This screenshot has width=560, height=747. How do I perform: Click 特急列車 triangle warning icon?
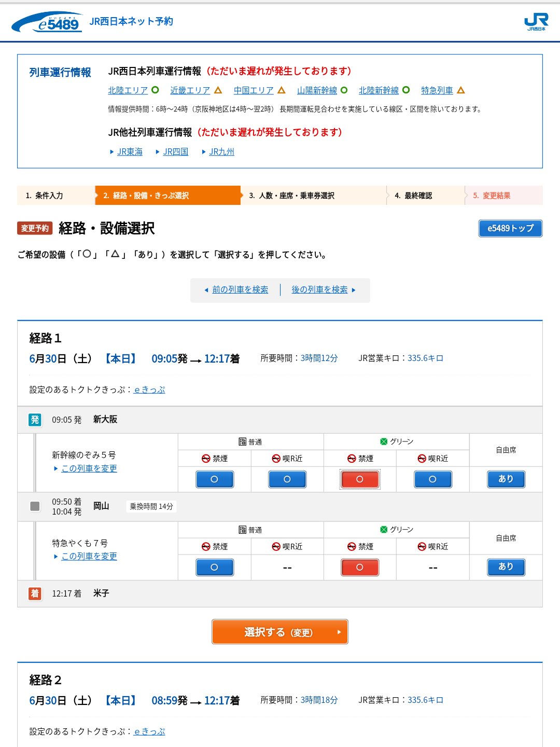pyautogui.click(x=461, y=90)
